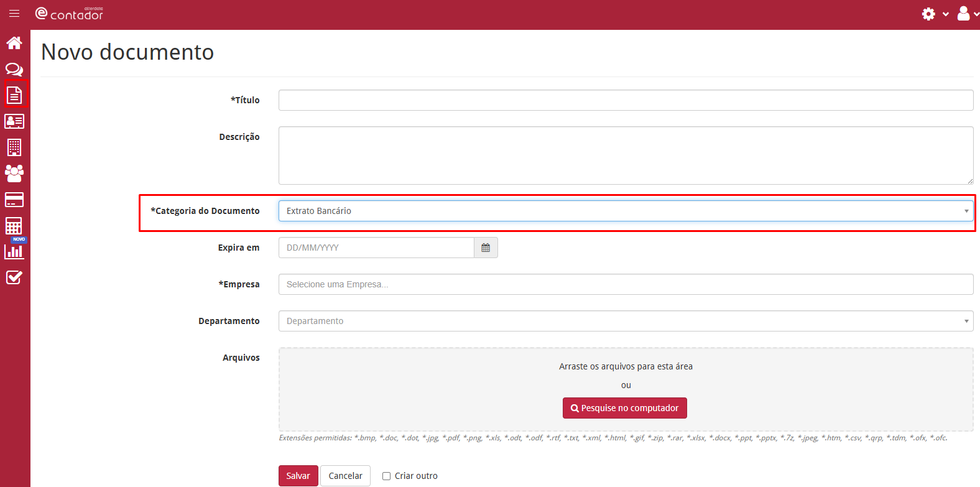Open the chat messages sidebar icon
The image size is (980, 487).
(14, 69)
